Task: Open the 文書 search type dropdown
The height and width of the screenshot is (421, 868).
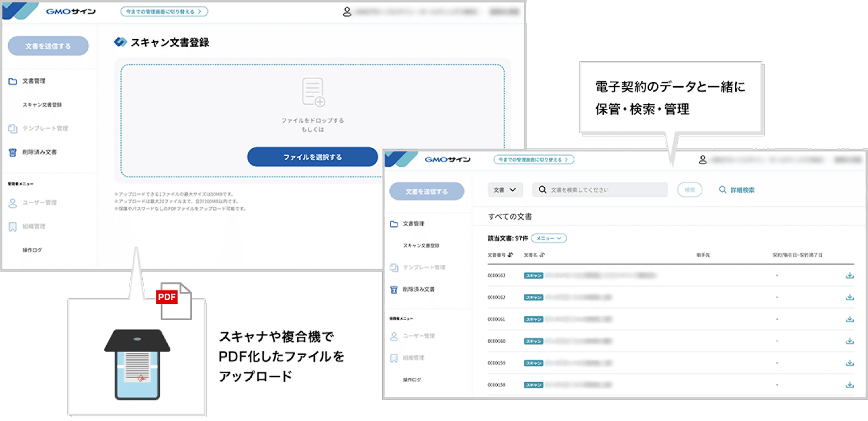Action: point(505,190)
